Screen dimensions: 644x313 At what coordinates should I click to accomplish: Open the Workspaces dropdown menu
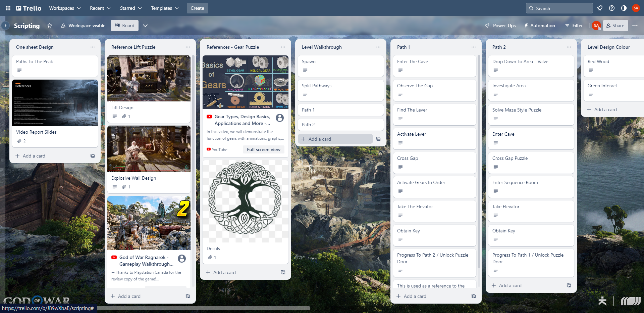coord(65,8)
